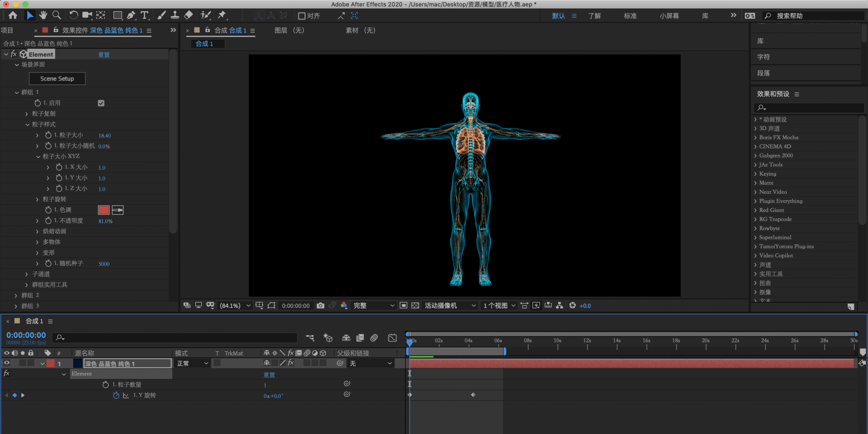Open the 完整 resolution dropdown

(373, 306)
